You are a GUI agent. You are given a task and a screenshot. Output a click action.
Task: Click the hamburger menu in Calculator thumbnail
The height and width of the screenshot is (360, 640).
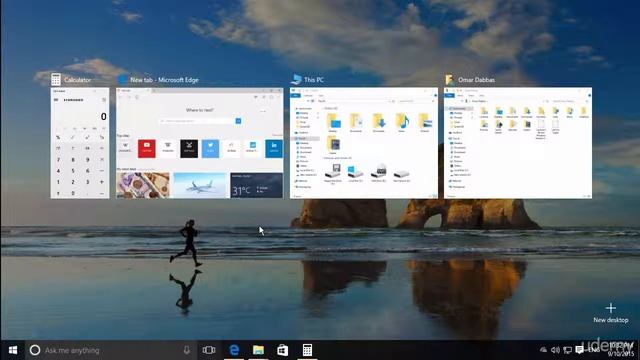[x=56, y=100]
